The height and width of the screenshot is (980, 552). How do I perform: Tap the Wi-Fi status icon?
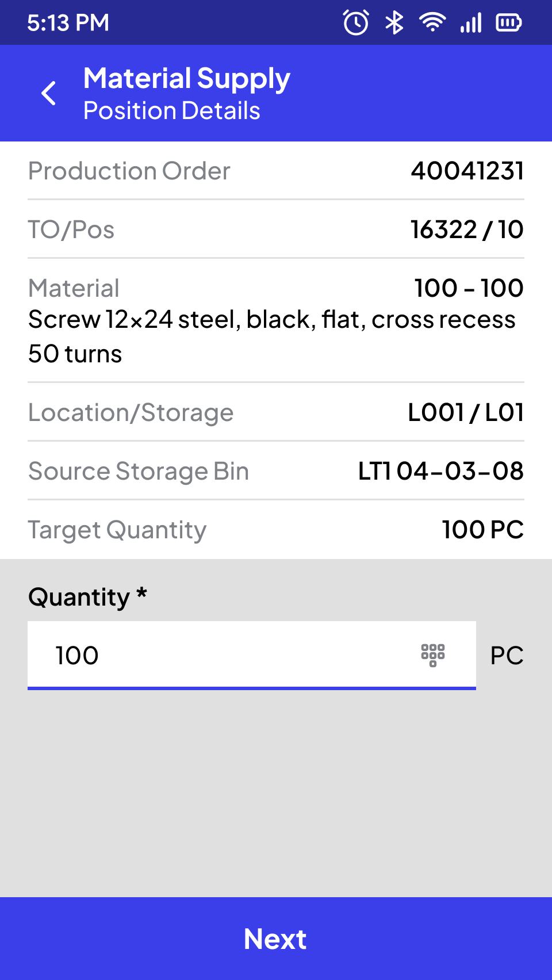432,22
